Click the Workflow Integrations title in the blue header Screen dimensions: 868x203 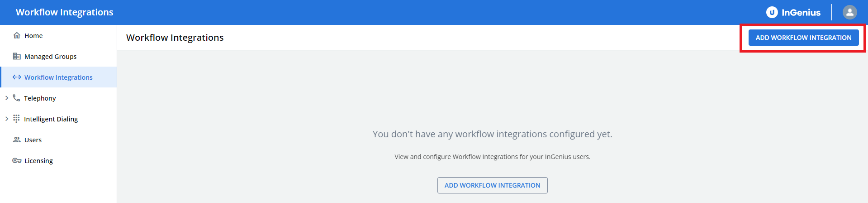64,12
